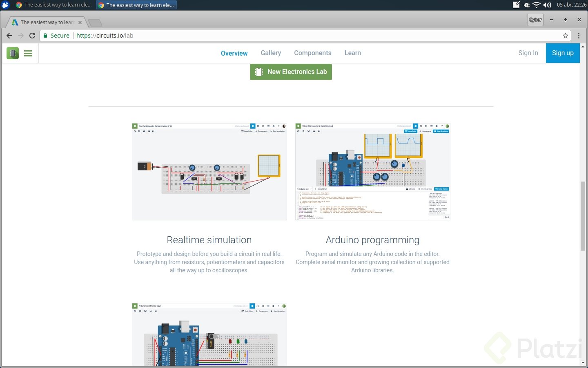Switch to the first Chrome window in taskbar
Viewport: 588px width, 368px height.
53,5
